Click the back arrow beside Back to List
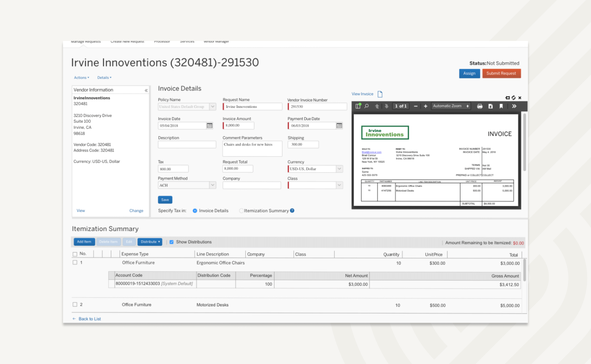 pos(74,319)
